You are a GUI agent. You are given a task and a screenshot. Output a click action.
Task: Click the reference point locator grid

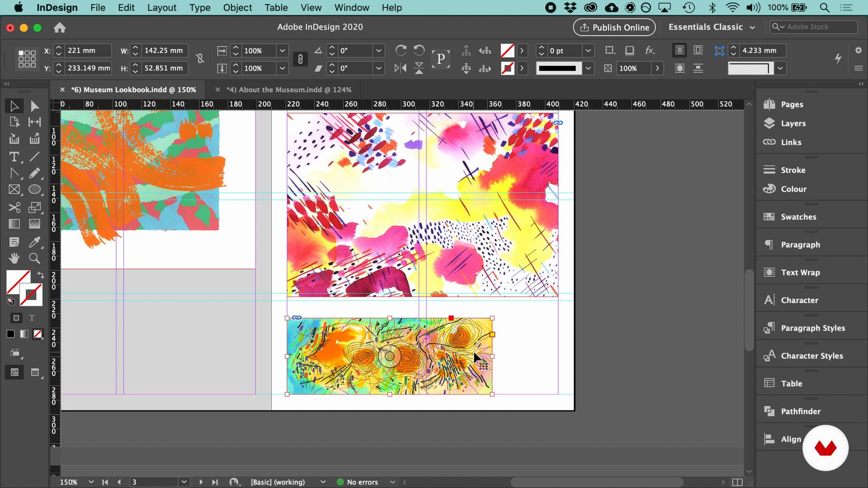point(27,59)
